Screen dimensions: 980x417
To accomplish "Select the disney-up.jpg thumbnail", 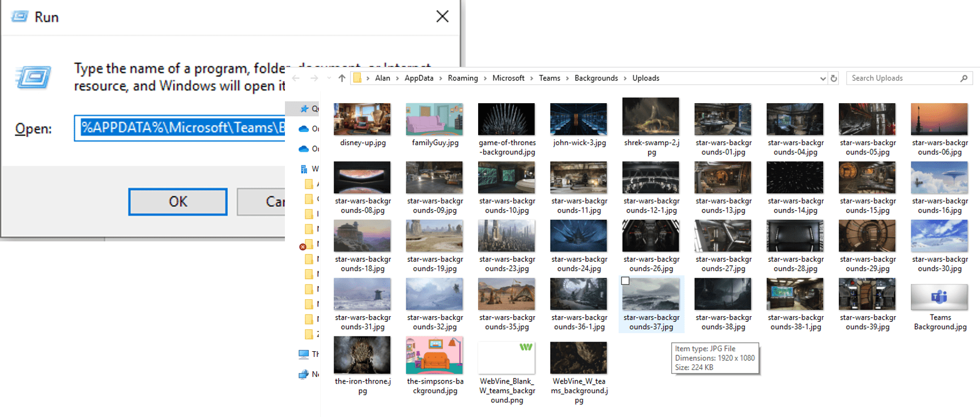I will pyautogui.click(x=362, y=119).
